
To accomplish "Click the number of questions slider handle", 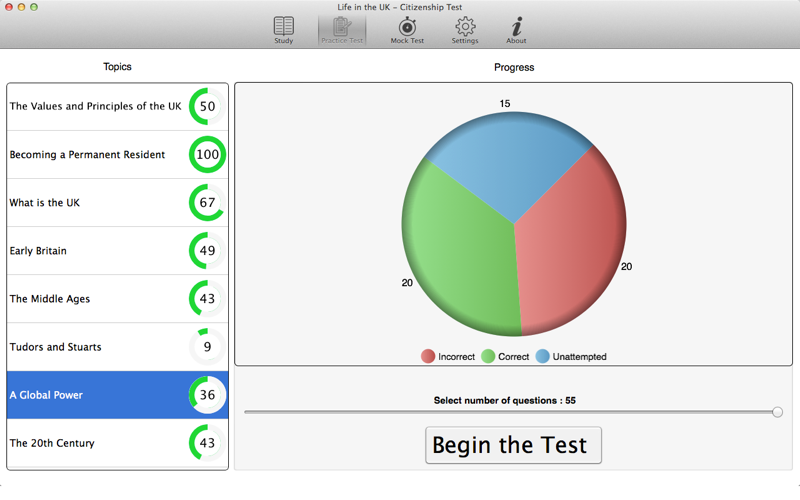I will (x=777, y=412).
